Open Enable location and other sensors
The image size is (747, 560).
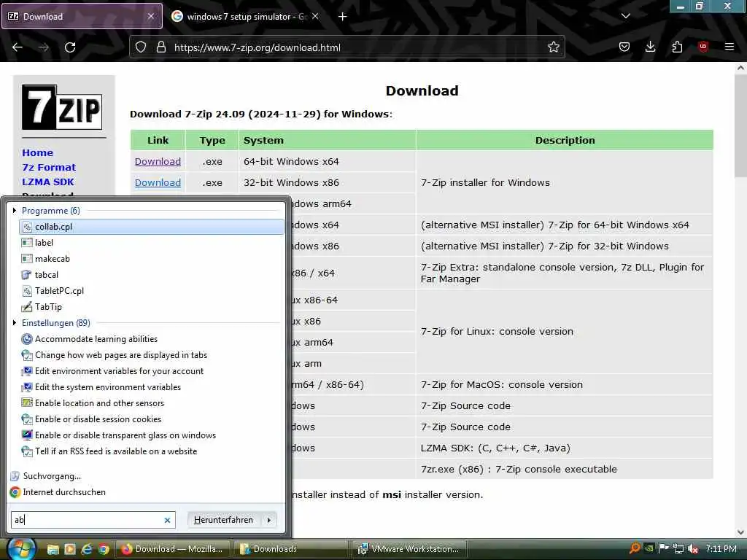click(x=152, y=403)
